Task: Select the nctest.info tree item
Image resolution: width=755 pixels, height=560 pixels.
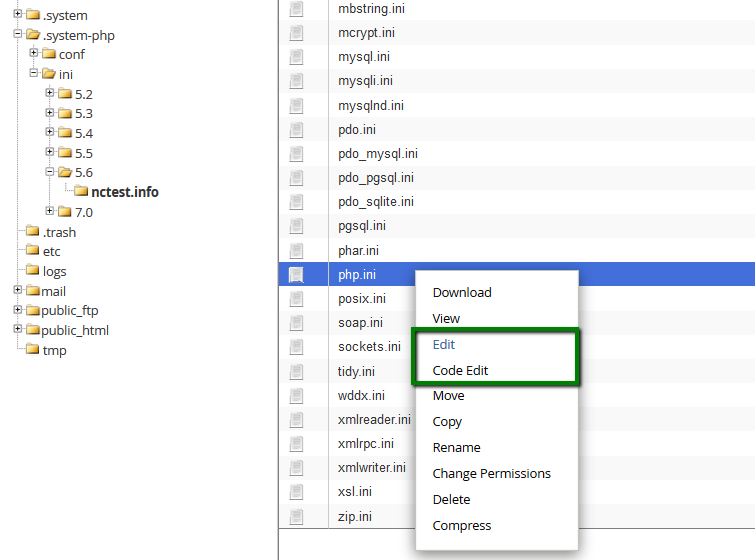Action: pos(125,192)
